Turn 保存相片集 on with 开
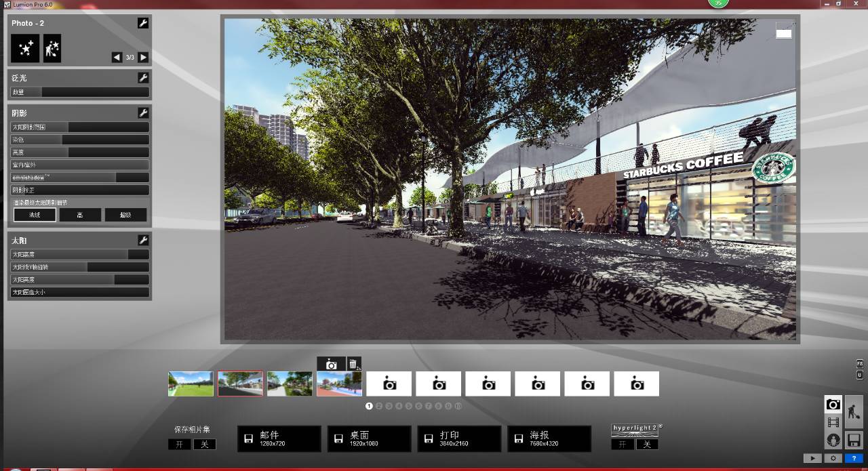Image resolution: width=868 pixels, height=471 pixels. tap(179, 445)
